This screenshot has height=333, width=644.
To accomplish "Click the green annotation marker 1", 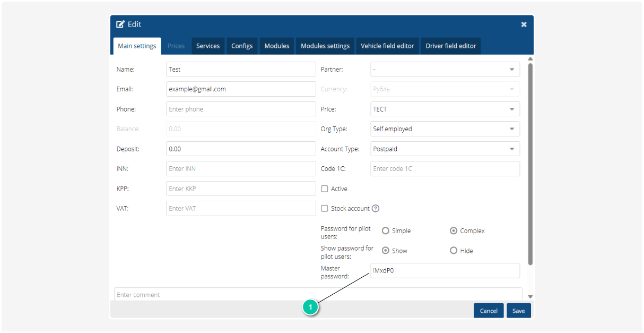I will tap(310, 307).
